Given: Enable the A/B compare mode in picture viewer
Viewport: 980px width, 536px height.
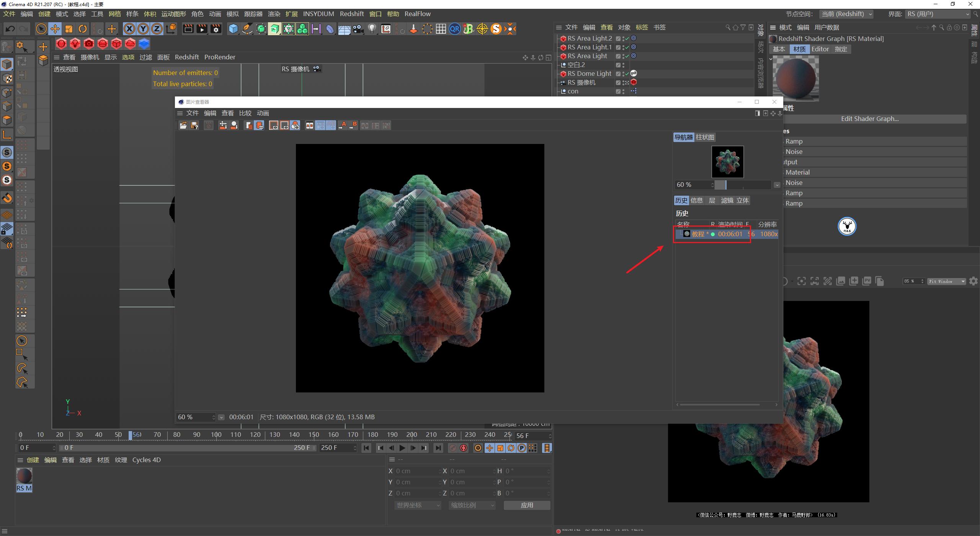Looking at the screenshot, I should tap(309, 125).
